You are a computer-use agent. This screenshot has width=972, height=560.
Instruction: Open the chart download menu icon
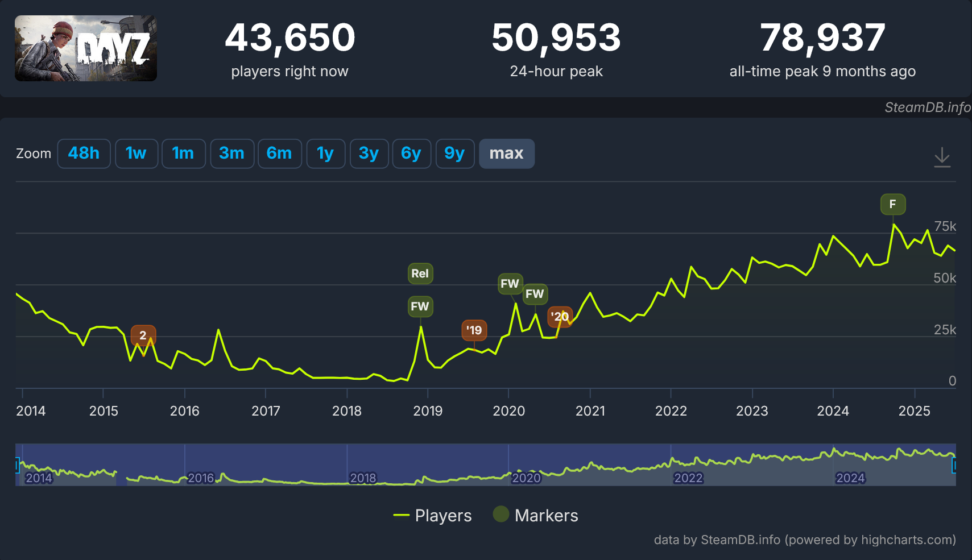942,157
